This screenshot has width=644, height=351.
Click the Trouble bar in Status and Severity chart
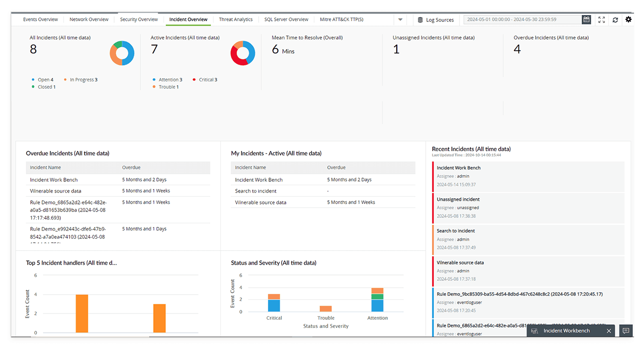[326, 309]
